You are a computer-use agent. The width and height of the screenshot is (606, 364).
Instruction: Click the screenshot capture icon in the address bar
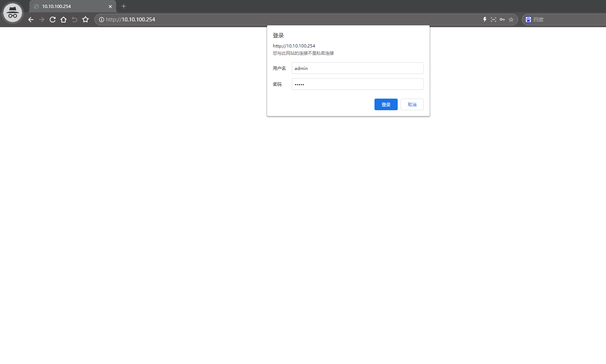pos(494,20)
